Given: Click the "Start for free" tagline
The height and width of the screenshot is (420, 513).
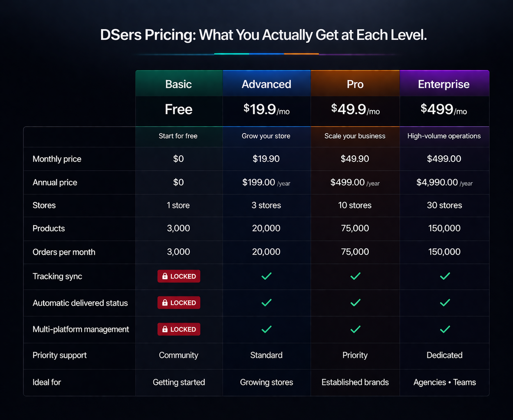Looking at the screenshot, I should pyautogui.click(x=179, y=136).
